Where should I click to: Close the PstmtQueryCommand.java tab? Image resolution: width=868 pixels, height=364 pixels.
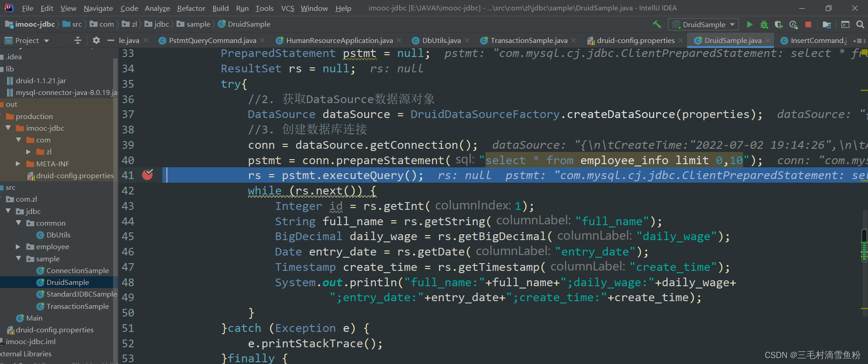[262, 40]
